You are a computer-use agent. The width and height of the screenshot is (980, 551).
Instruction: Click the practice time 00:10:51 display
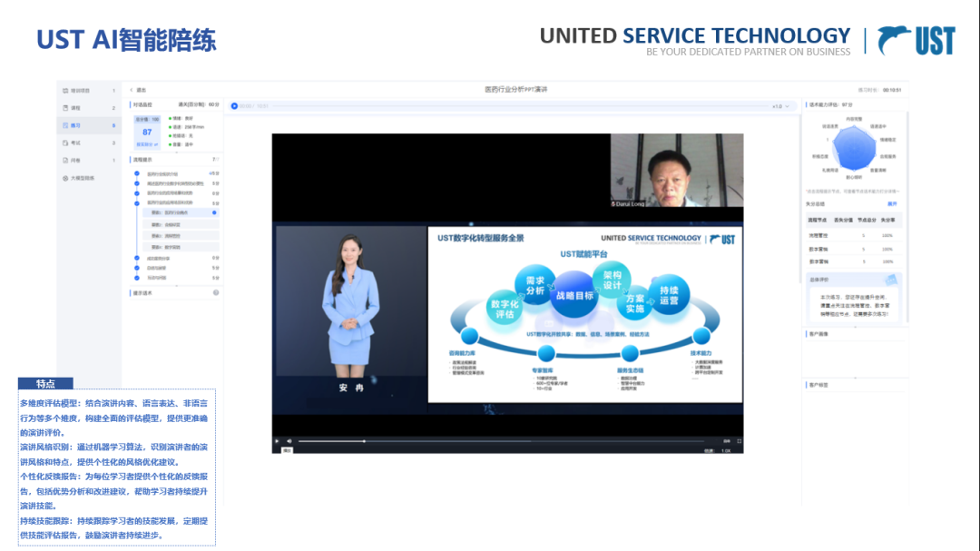point(892,90)
